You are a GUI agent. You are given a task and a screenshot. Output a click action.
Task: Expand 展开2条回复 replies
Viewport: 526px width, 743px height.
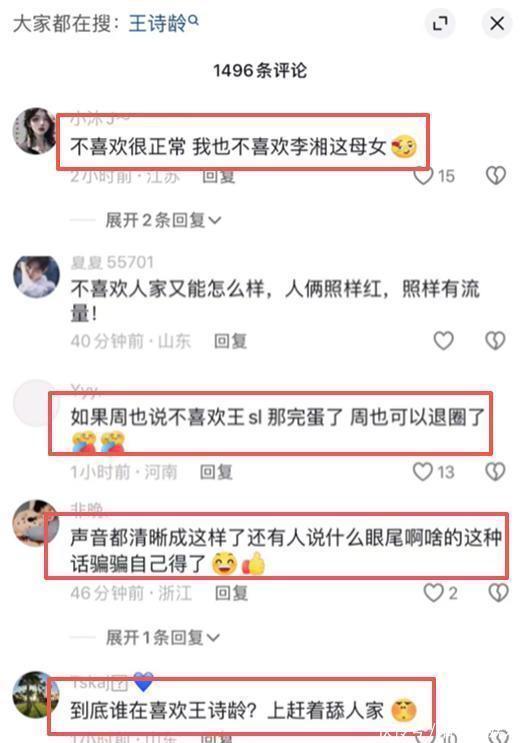[163, 220]
